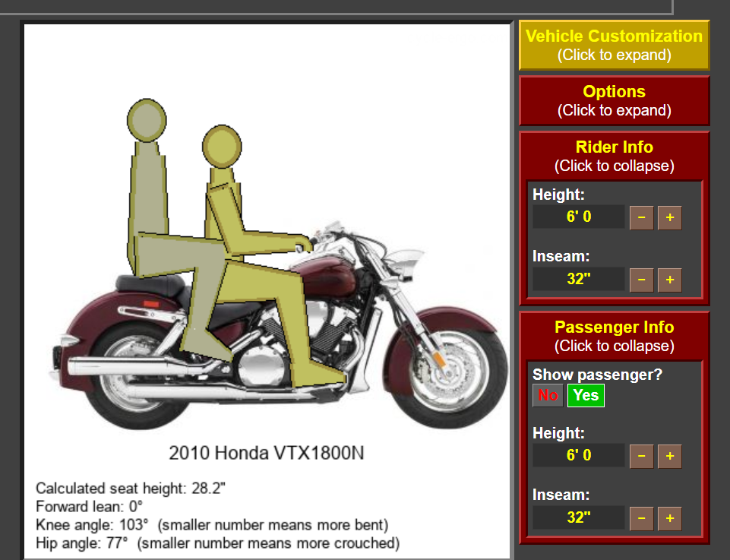Increase passenger inseam with plus button
Image resolution: width=730 pixels, height=560 pixels.
coord(669,518)
